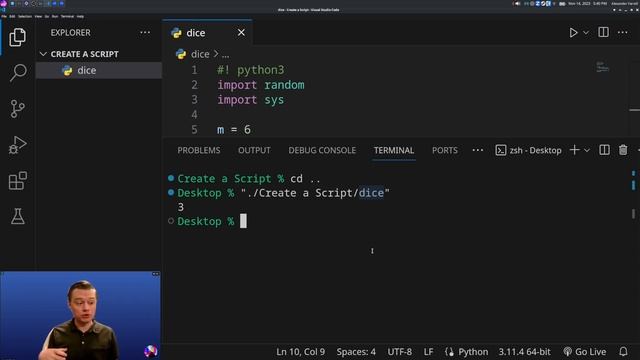
Task: Click the zsh - Desktop terminal label
Action: [529, 150]
